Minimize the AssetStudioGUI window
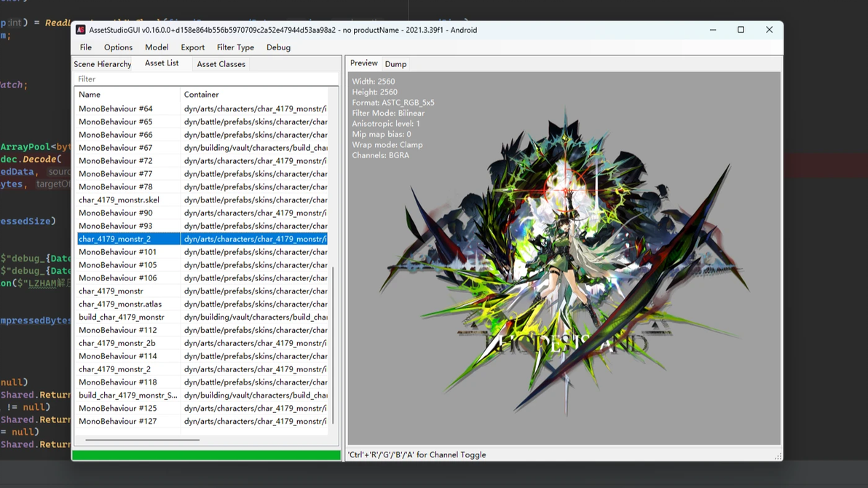Viewport: 868px width, 488px height. [713, 30]
